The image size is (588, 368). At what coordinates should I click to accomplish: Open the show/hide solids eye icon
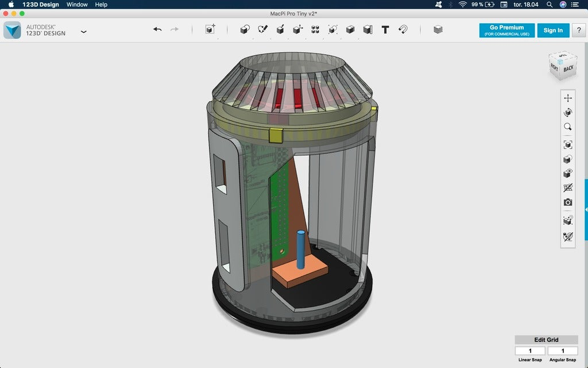click(568, 174)
